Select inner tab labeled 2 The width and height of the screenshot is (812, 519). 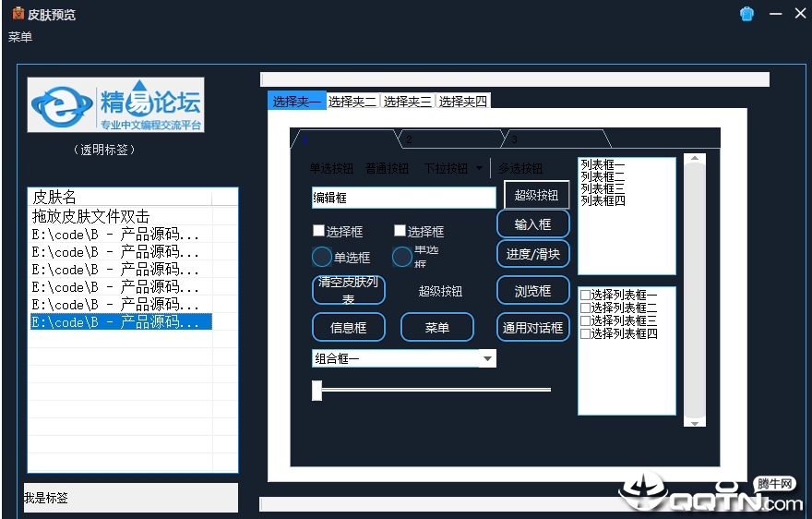click(x=450, y=139)
